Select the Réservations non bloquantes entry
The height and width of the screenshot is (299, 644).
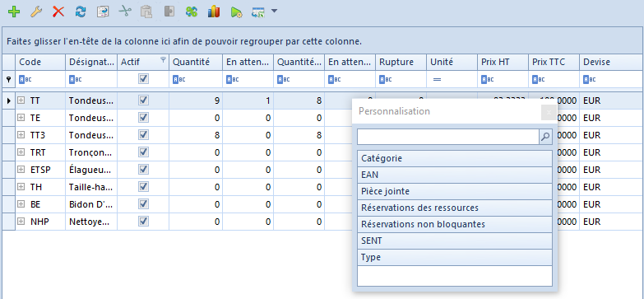[455, 225]
